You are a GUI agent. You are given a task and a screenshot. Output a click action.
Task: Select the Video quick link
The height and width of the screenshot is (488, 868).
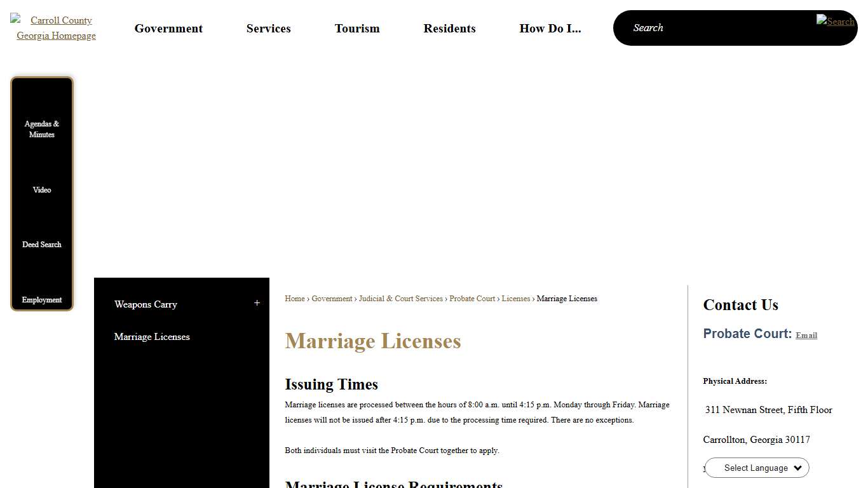[41, 189]
